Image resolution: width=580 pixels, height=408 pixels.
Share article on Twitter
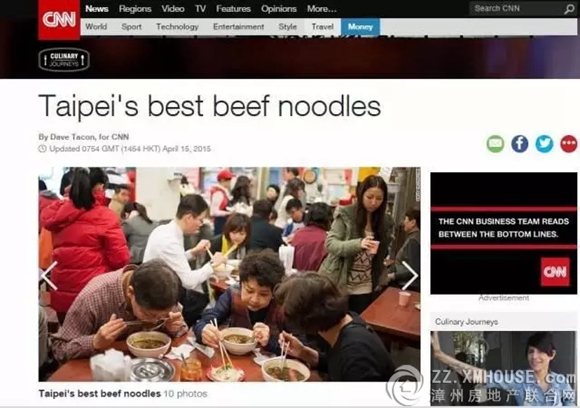click(x=544, y=144)
